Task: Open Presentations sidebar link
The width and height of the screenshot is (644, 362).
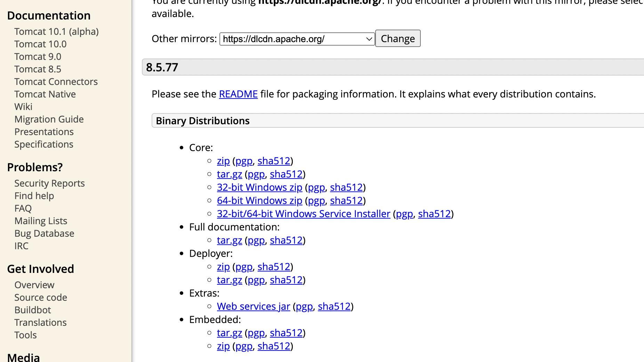Action: 44,132
